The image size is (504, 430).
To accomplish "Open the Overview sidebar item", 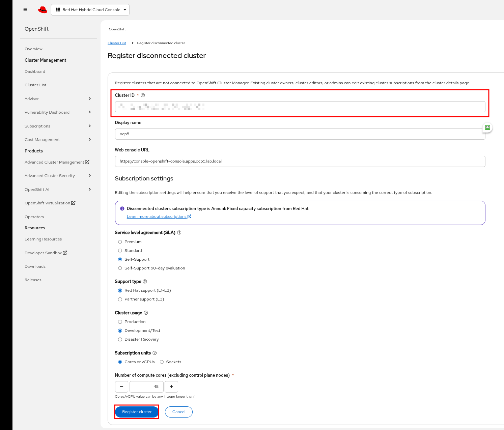I will tap(33, 49).
